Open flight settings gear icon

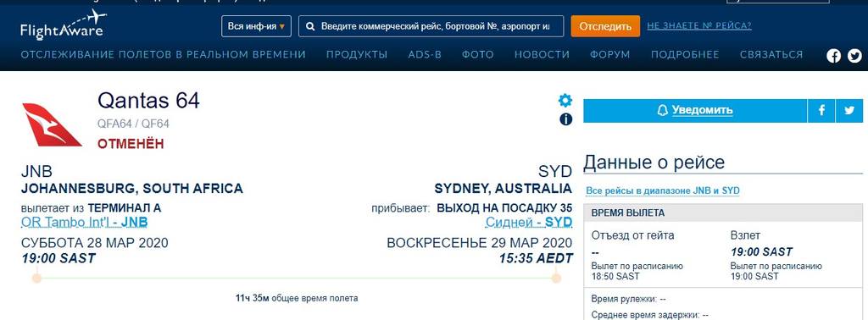pyautogui.click(x=565, y=100)
